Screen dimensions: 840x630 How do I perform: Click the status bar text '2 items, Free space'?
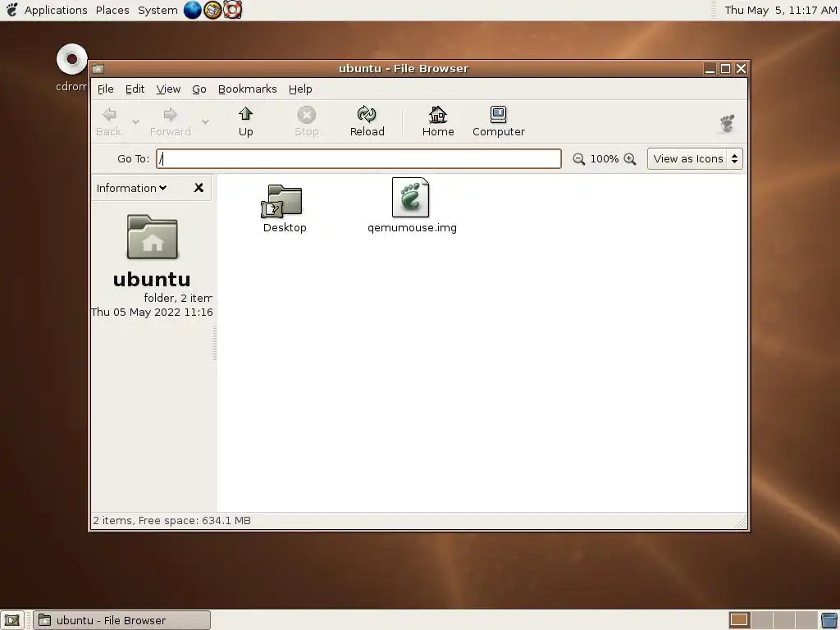click(171, 521)
